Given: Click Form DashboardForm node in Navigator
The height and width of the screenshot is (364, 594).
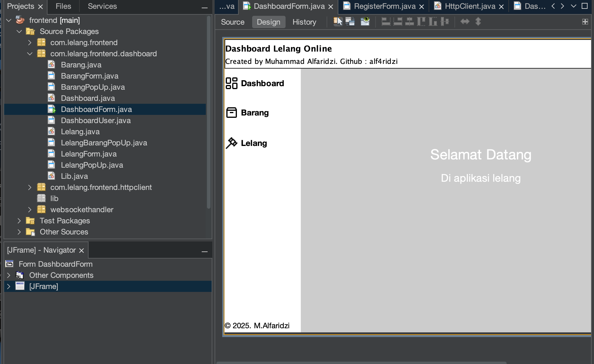Looking at the screenshot, I should coord(55,264).
